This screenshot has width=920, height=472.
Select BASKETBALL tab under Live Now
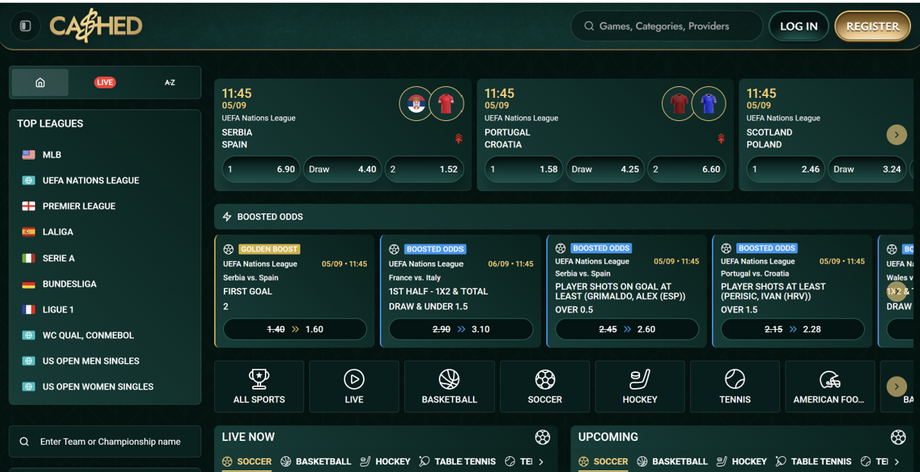[316, 461]
